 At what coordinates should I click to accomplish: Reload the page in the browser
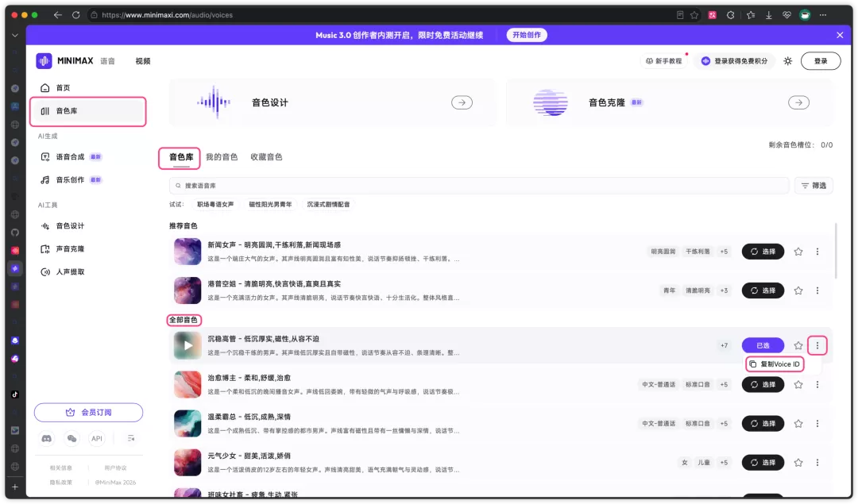[x=75, y=15]
